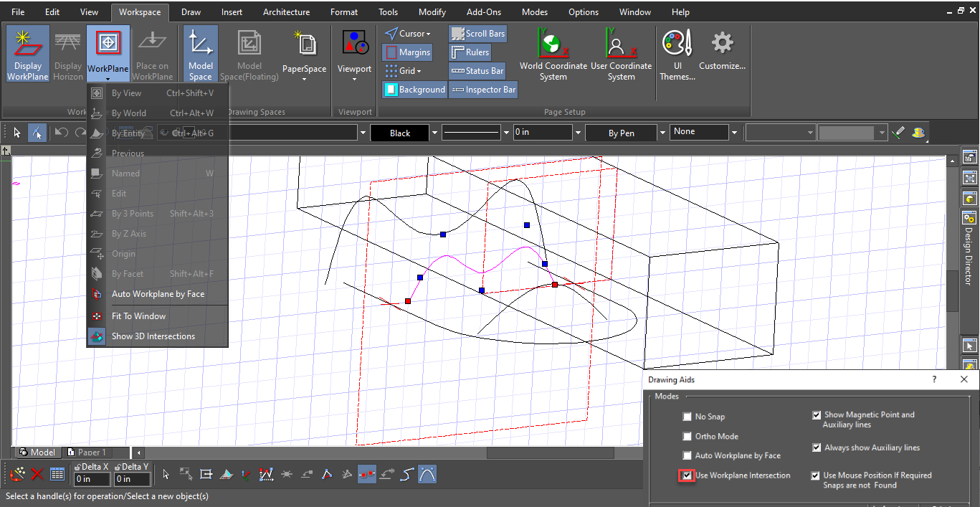Open World Coordinate System tool
The height and width of the screenshot is (507, 980).
[553, 54]
